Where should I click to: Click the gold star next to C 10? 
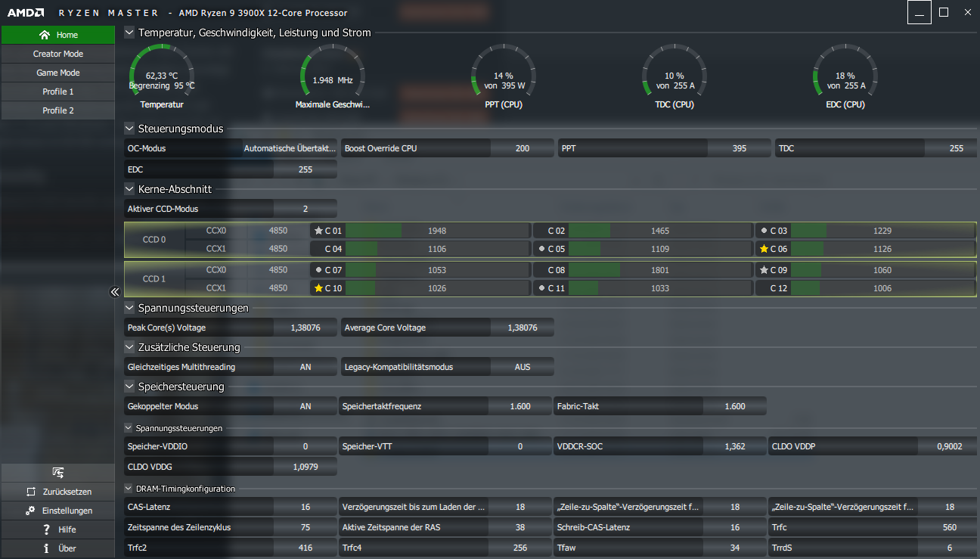tap(318, 288)
